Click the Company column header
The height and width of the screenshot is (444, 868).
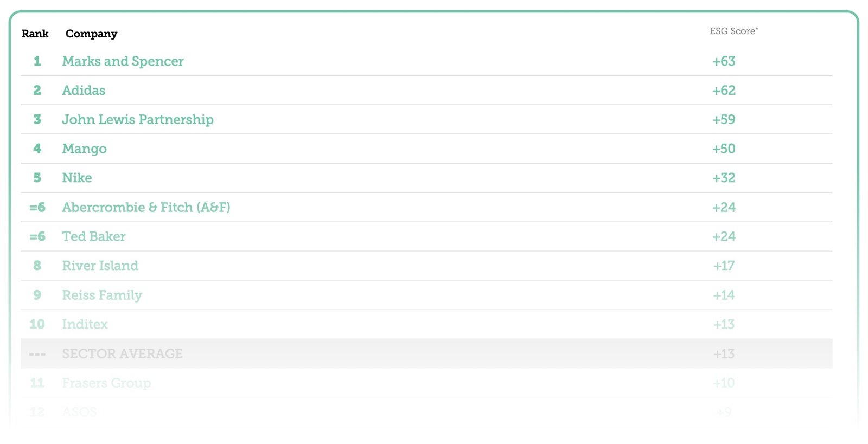91,34
